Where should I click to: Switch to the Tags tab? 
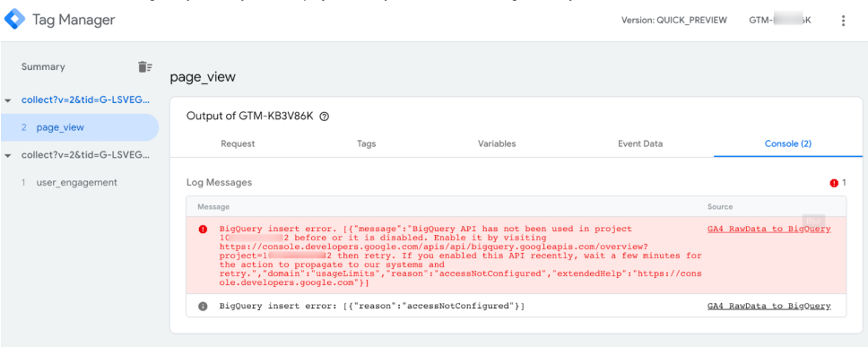click(x=367, y=143)
